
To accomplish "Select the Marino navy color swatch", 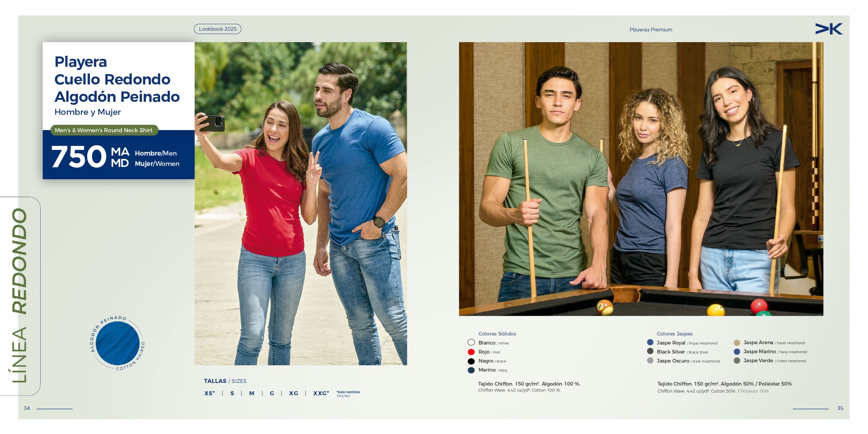I will click(x=471, y=370).
